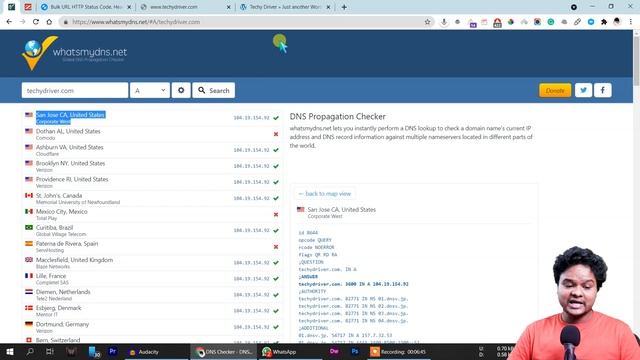Select the Curitiba, Brazil server

tap(152, 230)
